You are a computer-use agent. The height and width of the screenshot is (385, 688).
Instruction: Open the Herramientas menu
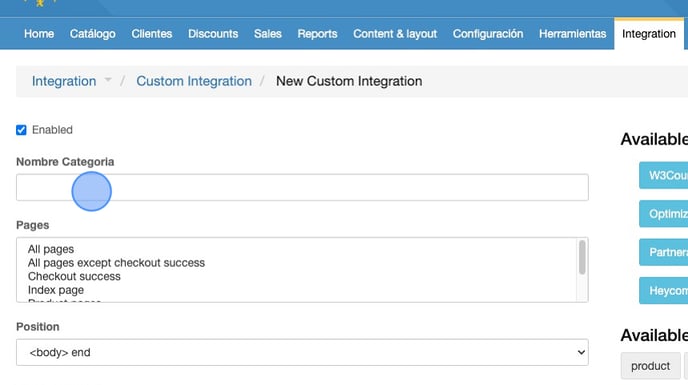point(573,34)
